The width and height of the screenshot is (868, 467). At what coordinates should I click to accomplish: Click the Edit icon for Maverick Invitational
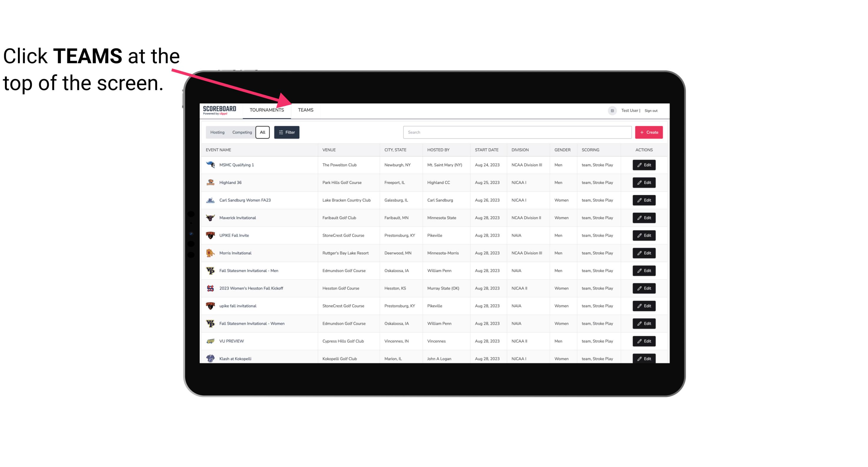coord(644,218)
